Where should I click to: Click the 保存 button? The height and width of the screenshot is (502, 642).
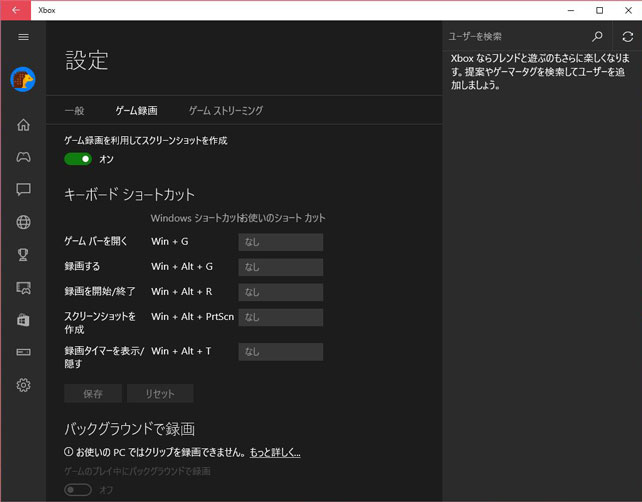[x=93, y=393]
